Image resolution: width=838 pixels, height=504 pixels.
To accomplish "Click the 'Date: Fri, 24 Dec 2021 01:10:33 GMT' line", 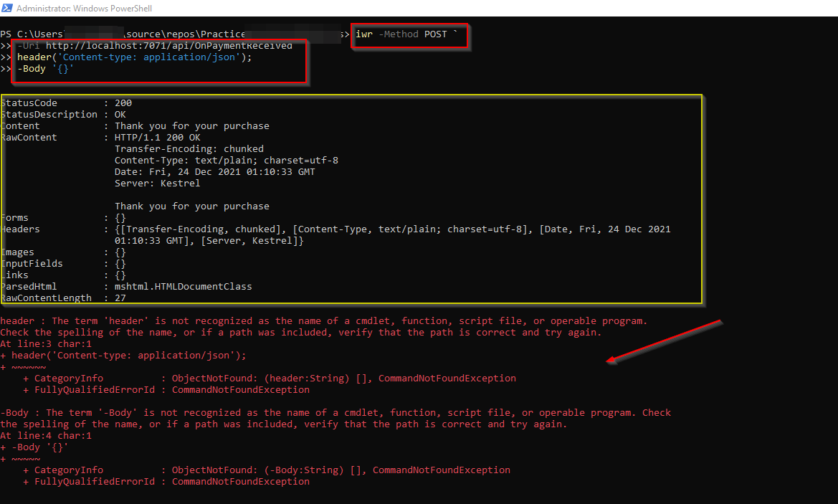I will [x=215, y=172].
